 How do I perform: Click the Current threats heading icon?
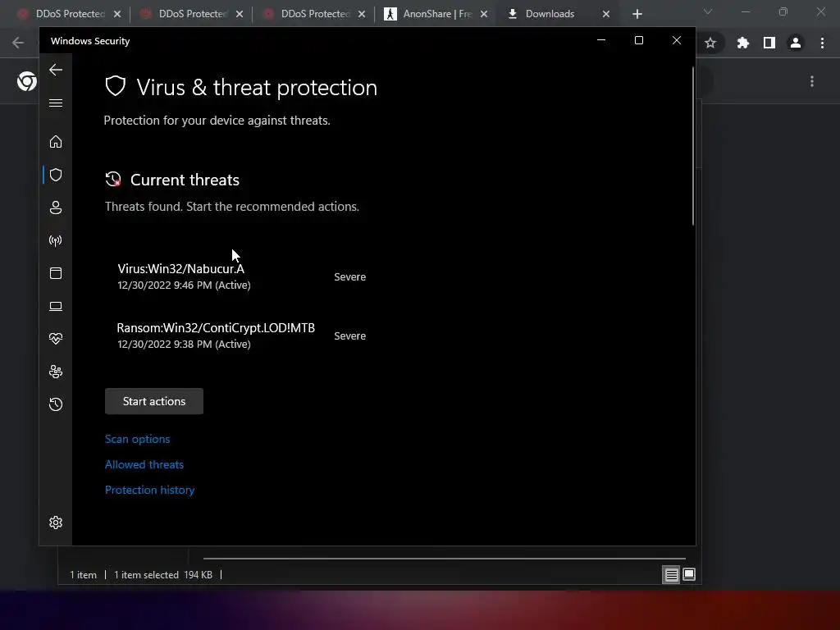[113, 180]
